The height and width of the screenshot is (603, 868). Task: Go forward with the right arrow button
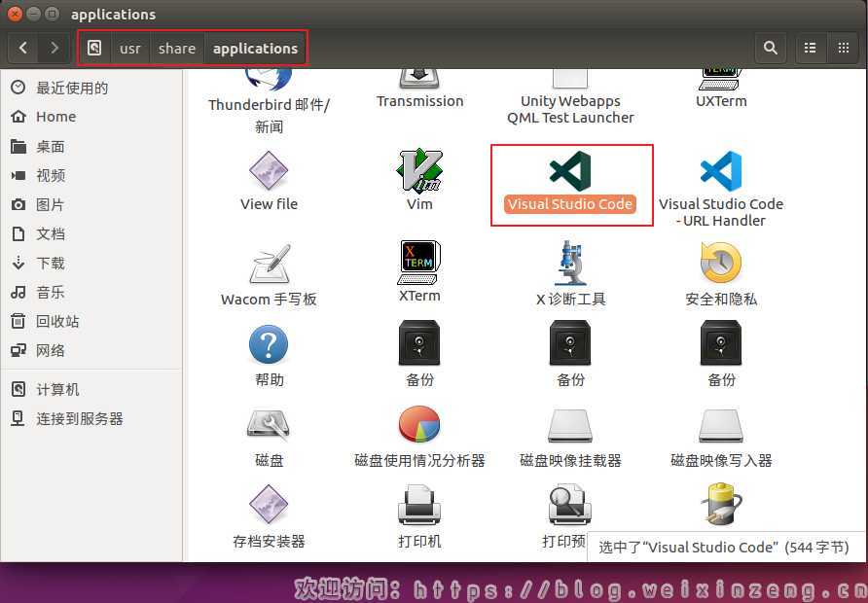point(54,48)
